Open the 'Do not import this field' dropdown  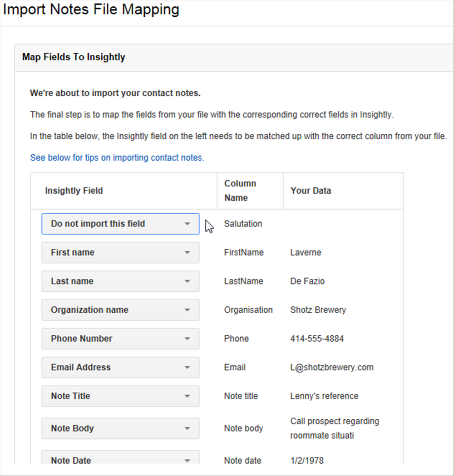coord(120,224)
